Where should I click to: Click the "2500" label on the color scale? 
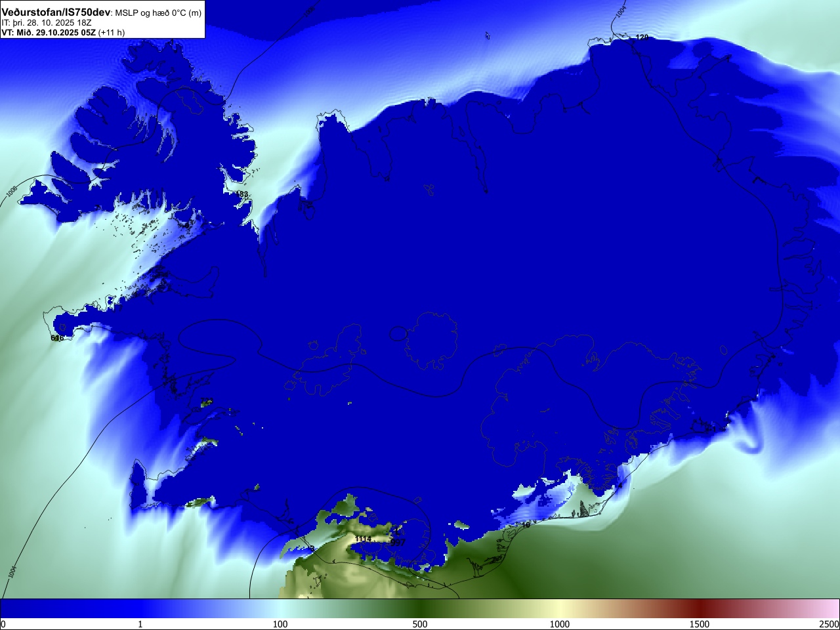click(x=829, y=624)
